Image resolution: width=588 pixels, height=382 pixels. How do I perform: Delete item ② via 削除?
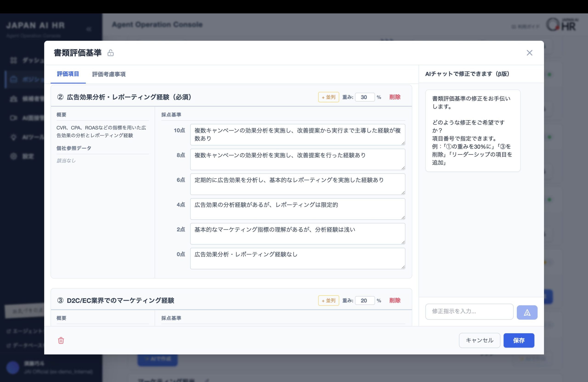[x=395, y=97]
